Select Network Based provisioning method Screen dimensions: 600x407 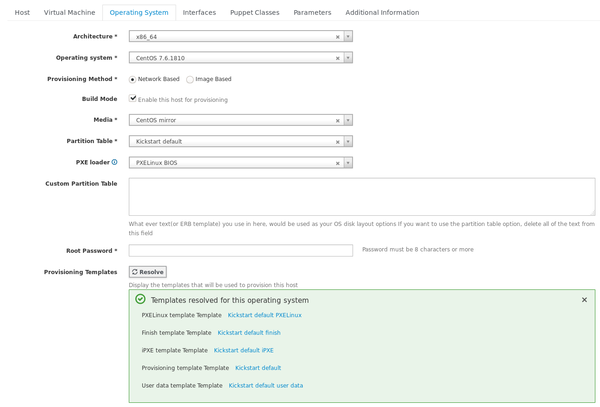click(132, 80)
